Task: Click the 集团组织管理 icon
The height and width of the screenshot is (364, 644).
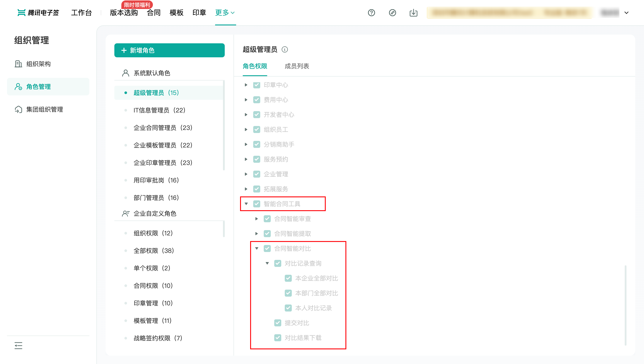Action: 18,110
